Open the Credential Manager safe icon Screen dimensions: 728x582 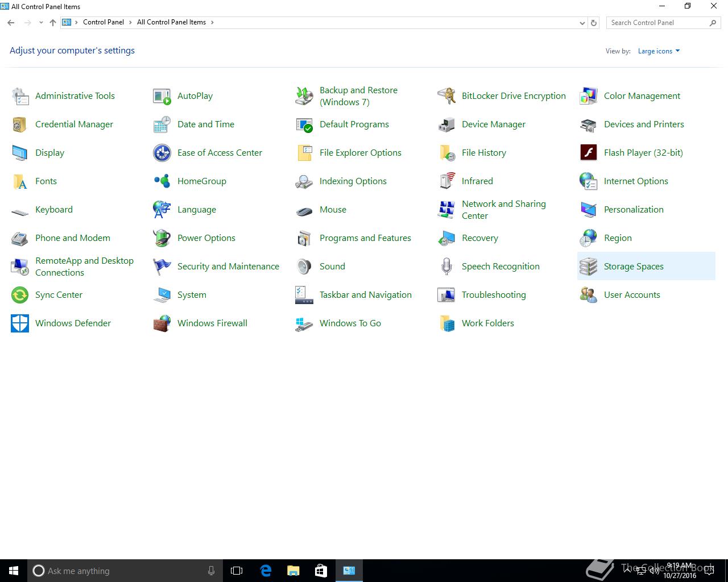(x=20, y=124)
